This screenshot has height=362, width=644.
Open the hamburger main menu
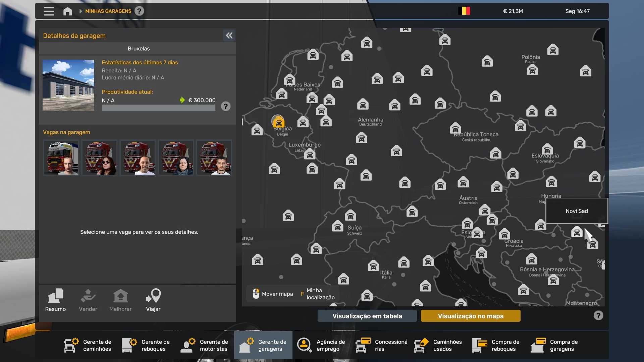49,11
